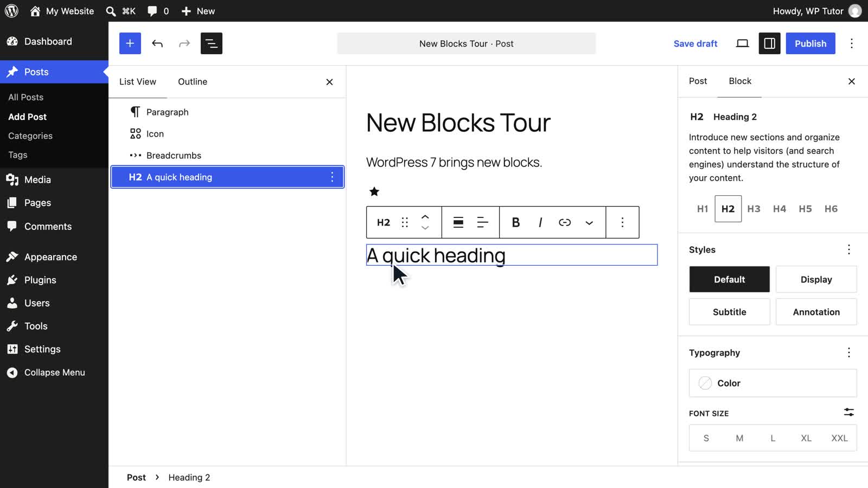868x488 pixels.
Task: Apply the Subtitle style
Action: 730,312
